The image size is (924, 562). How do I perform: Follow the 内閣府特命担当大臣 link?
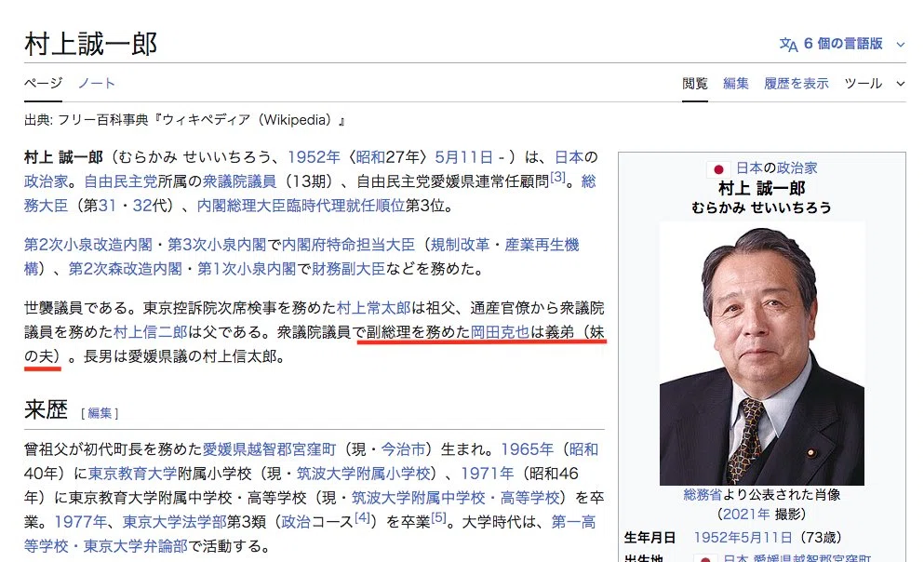(348, 245)
